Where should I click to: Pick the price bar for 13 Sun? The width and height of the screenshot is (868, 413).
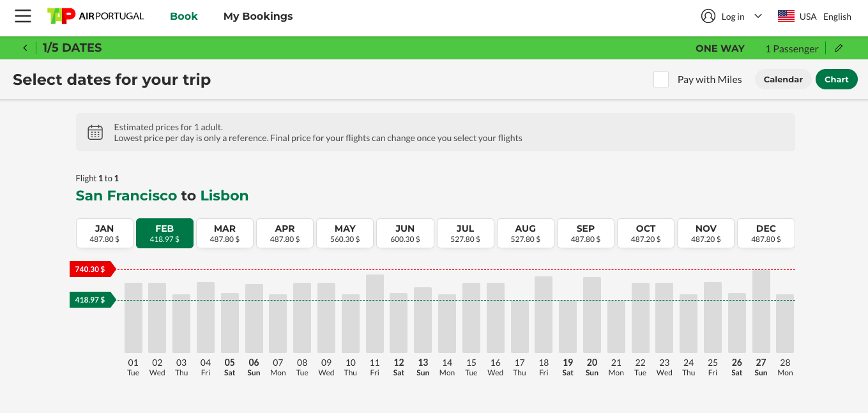point(423,320)
